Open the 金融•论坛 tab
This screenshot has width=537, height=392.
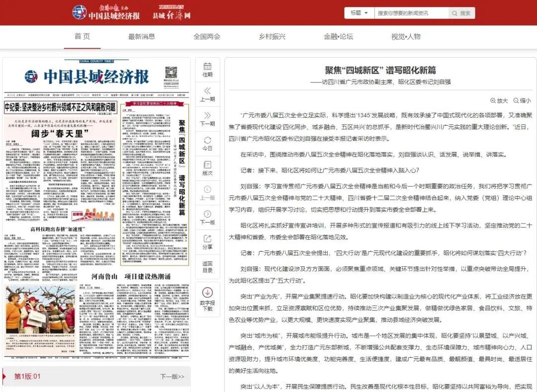click(339, 37)
